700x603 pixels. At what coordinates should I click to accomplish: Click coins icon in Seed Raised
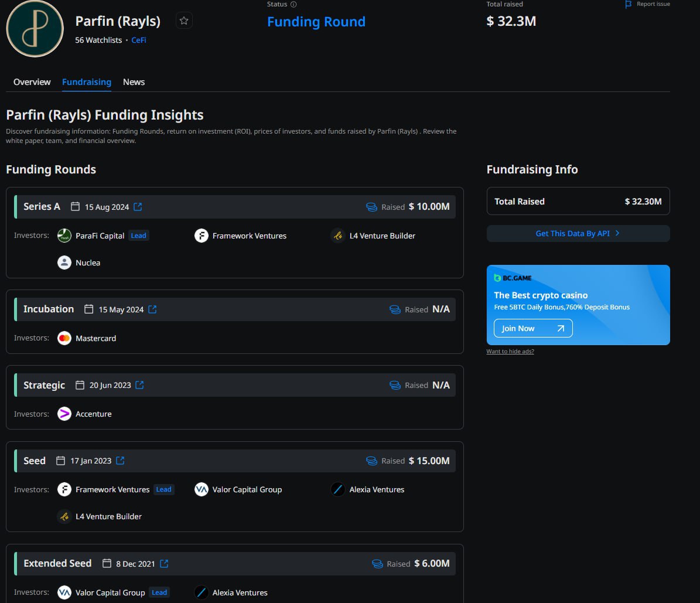(371, 461)
